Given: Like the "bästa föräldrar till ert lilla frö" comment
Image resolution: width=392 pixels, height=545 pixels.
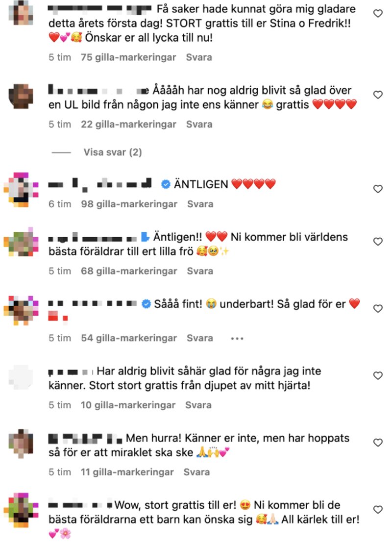Looking at the screenshot, I should [378, 242].
